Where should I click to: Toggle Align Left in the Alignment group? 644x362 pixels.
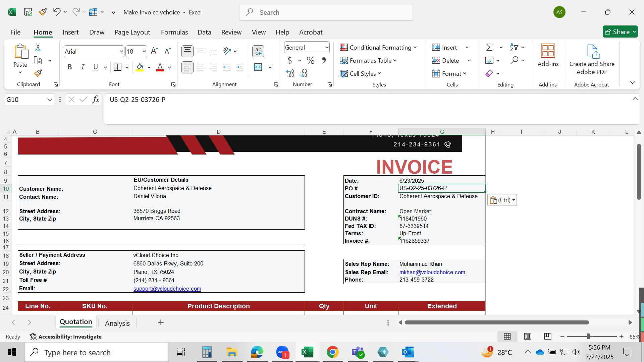coord(187,67)
